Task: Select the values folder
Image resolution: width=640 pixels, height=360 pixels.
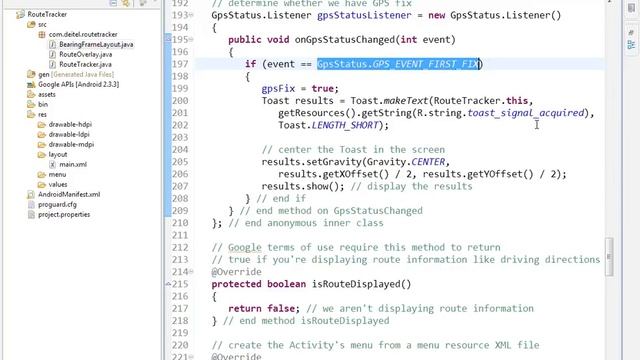Action: 52,184
